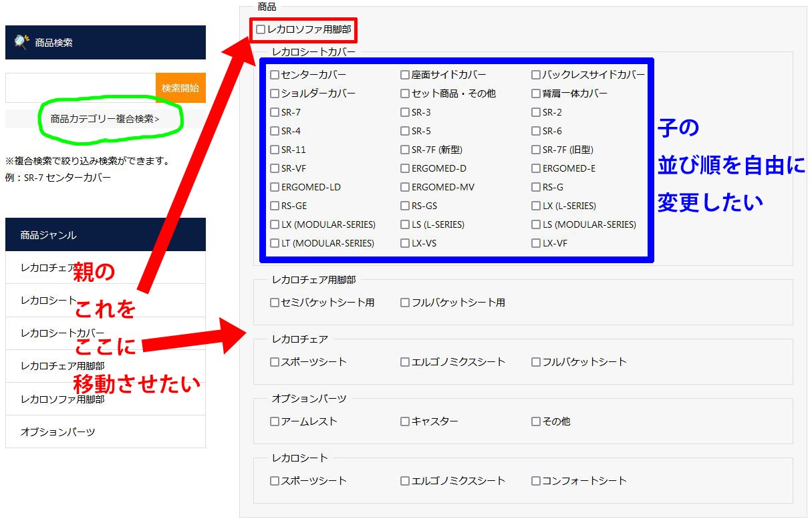The height and width of the screenshot is (525, 812).
Task: Tick the その他 checkbox under オプションパーツ
Action: (536, 421)
